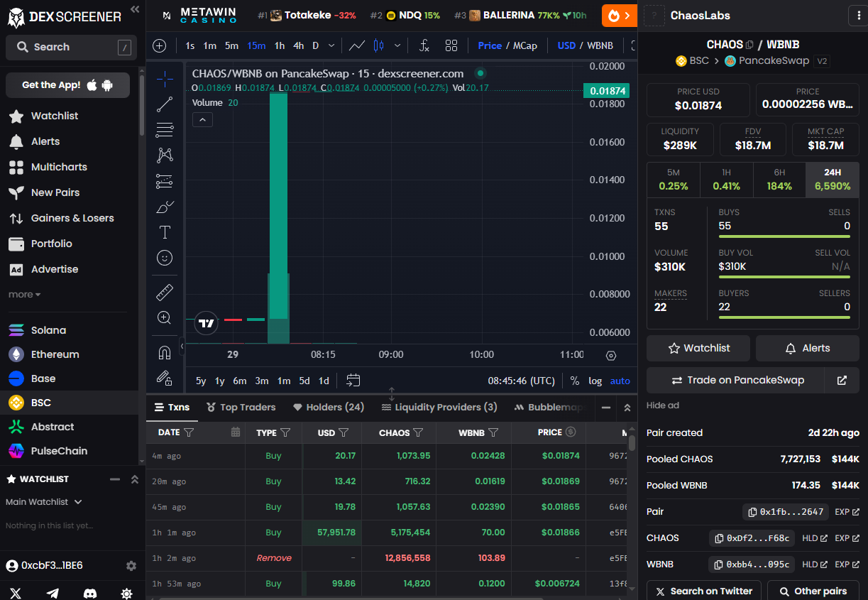Viewport: 868px width, 600px height.
Task: Open the go-to-date calendar icon
Action: 353,381
